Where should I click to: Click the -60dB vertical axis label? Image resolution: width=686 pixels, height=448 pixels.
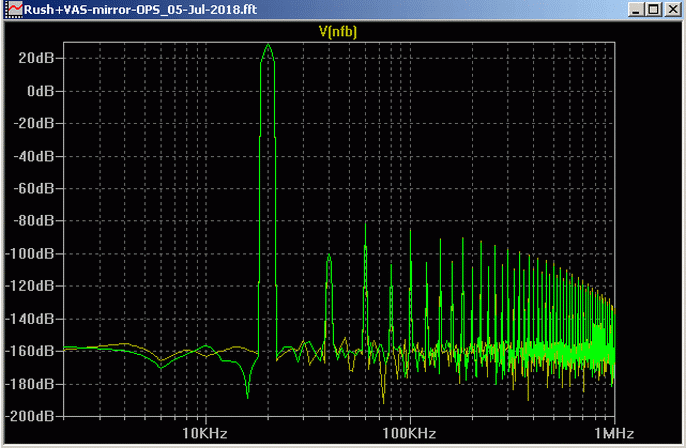tap(34, 189)
